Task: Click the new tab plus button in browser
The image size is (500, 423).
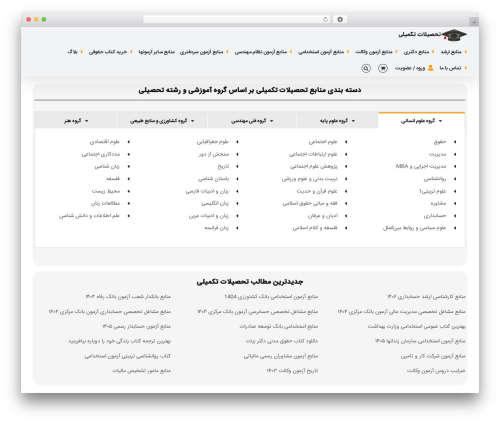Action: [474, 22]
